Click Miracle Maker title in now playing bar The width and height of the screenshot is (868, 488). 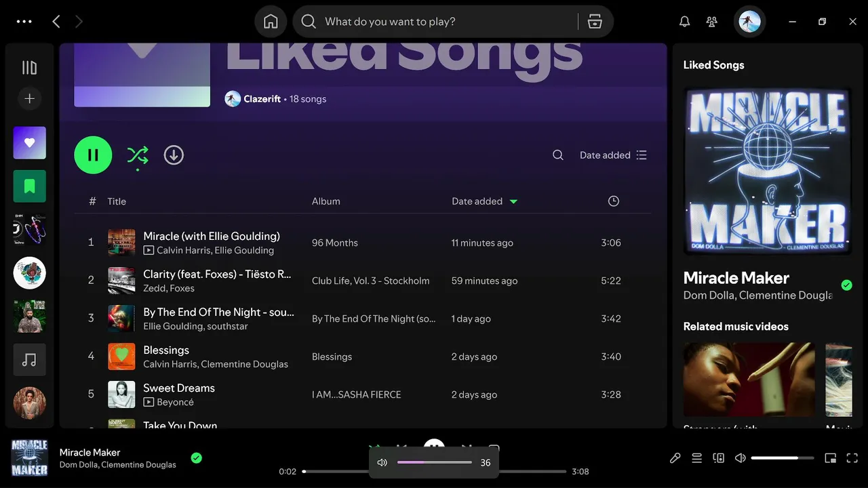click(x=90, y=452)
